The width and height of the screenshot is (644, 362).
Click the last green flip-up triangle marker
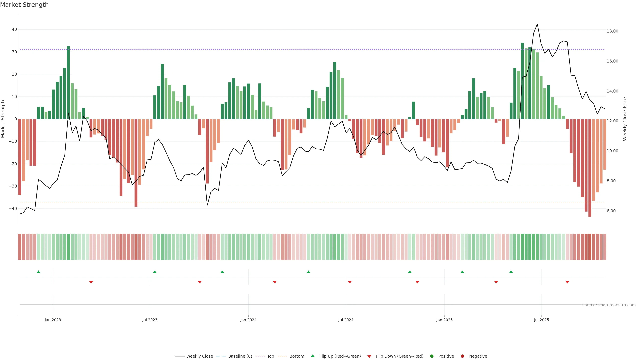(511, 272)
